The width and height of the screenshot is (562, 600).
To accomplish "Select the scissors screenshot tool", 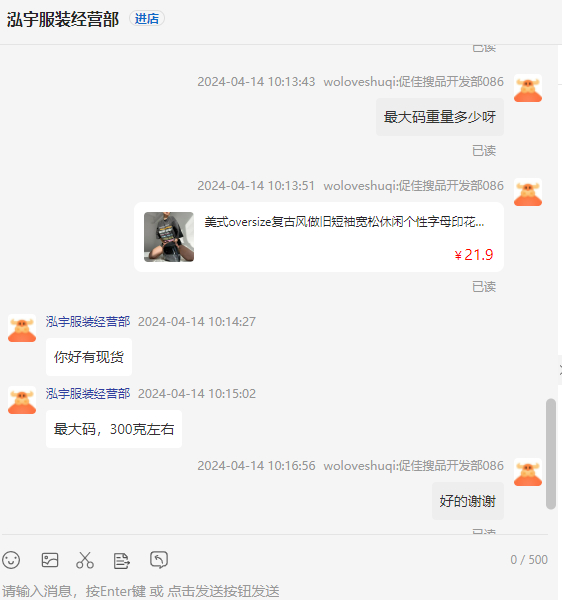I will tap(85, 560).
